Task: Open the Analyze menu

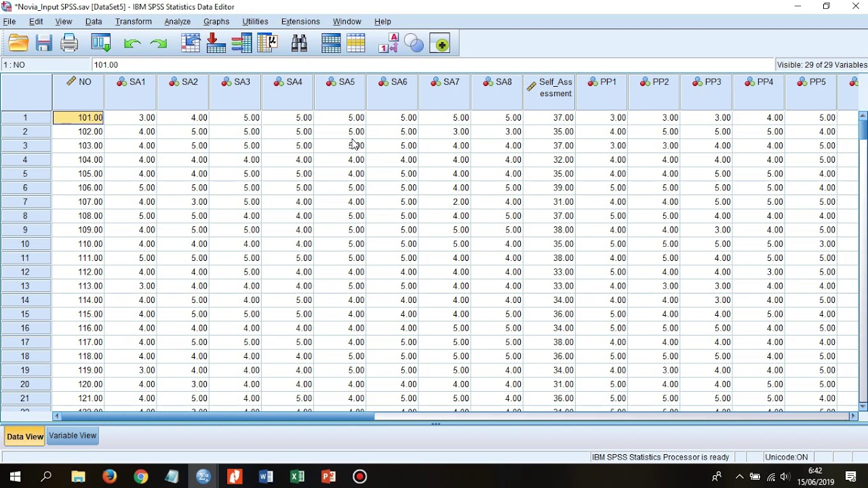Action: click(x=178, y=22)
